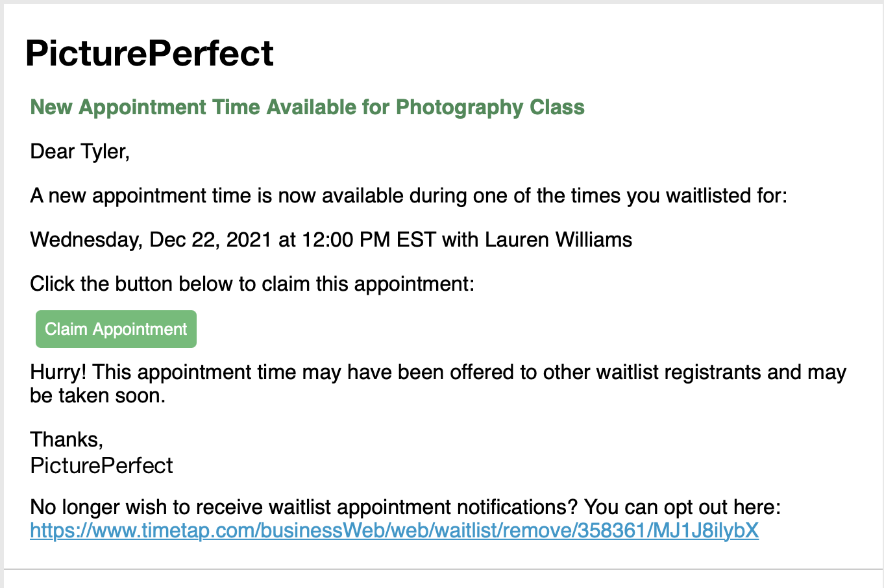This screenshot has width=884, height=588.
Task: Click 'You can opt out here:' text
Action: click(682, 507)
